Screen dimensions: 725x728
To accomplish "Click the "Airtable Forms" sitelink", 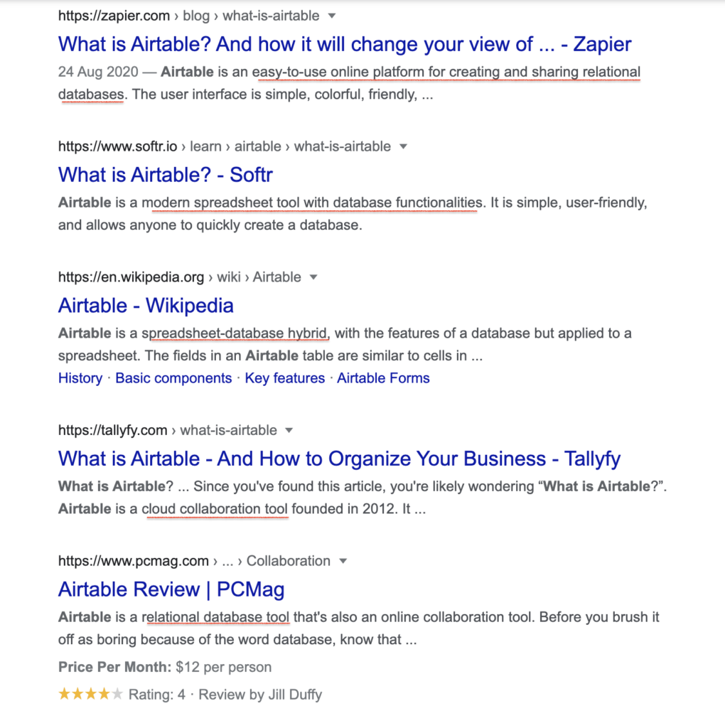I will [382, 378].
